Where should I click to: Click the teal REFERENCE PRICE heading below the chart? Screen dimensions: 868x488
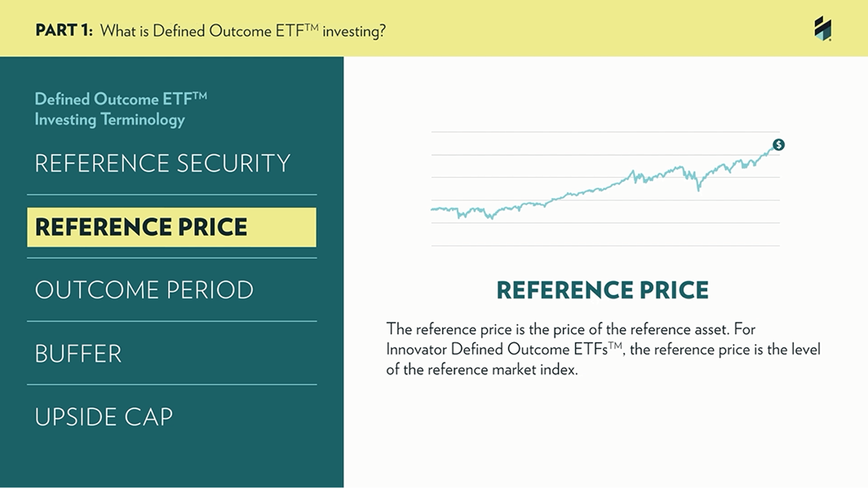(x=602, y=290)
